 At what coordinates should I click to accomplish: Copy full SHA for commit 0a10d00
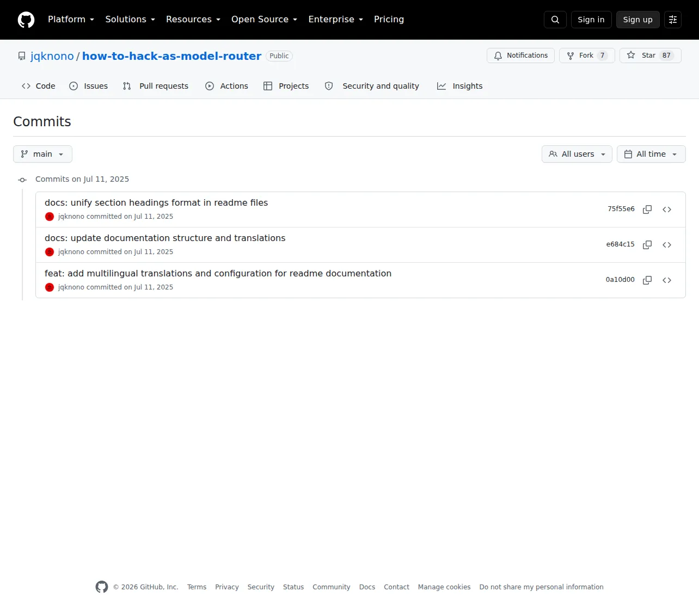tap(647, 280)
